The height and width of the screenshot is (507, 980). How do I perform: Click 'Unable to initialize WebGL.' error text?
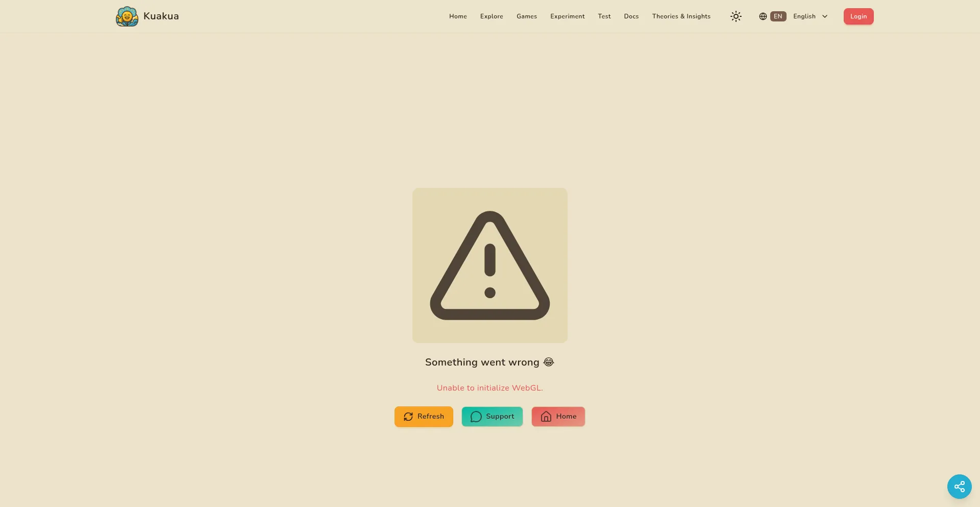[x=490, y=388]
